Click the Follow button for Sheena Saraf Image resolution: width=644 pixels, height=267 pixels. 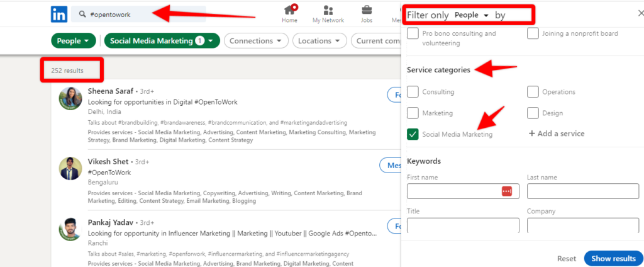pyautogui.click(x=394, y=94)
